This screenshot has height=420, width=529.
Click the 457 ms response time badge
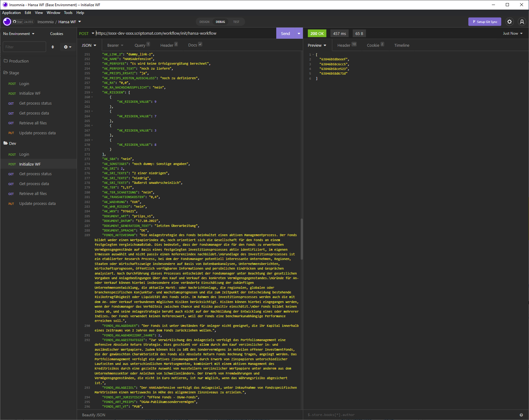(x=339, y=33)
